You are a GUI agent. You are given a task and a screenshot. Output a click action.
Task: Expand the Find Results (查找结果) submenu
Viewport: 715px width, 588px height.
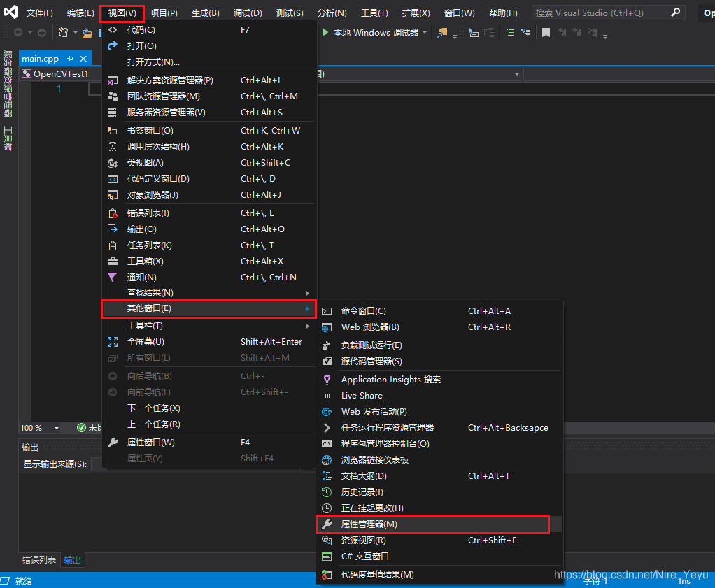(208, 293)
